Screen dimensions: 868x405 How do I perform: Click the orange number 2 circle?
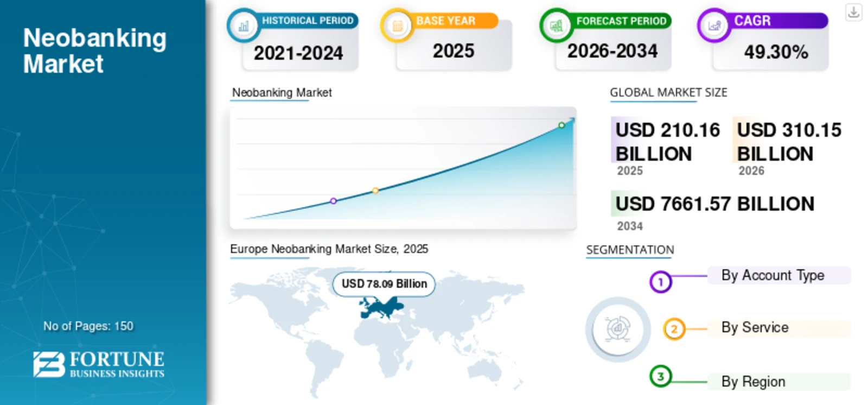coord(674,329)
